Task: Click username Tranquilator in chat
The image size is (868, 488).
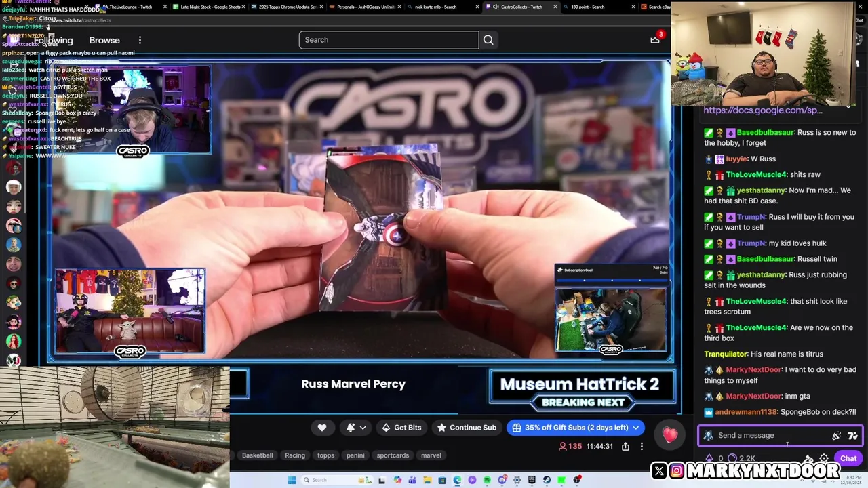Action: coord(725,354)
